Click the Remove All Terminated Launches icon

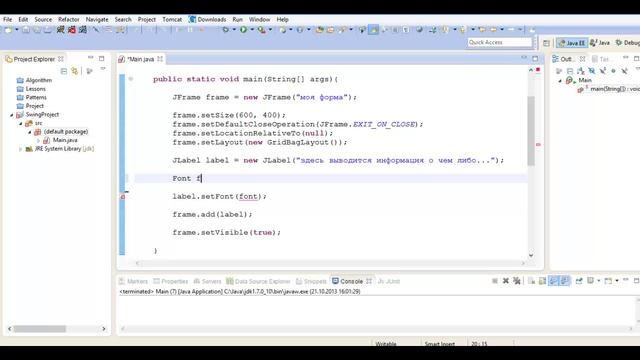(517, 281)
